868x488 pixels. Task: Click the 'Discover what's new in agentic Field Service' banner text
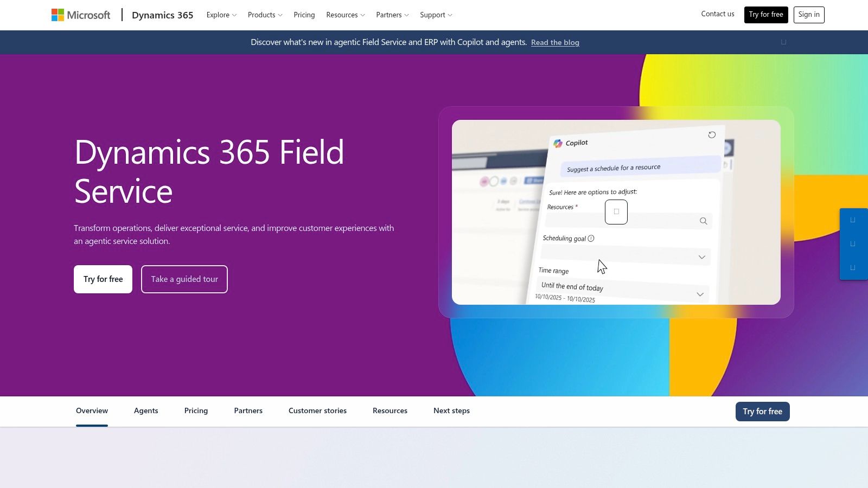pyautogui.click(x=388, y=42)
